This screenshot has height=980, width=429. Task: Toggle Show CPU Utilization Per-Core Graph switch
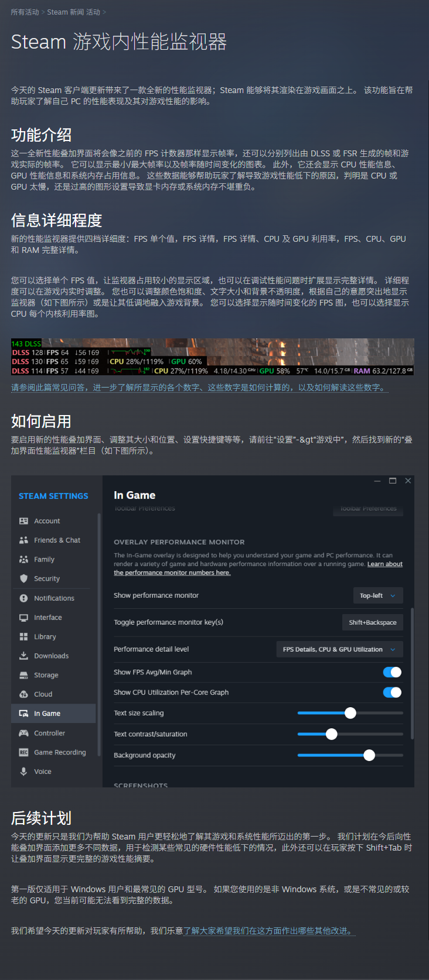point(392,693)
